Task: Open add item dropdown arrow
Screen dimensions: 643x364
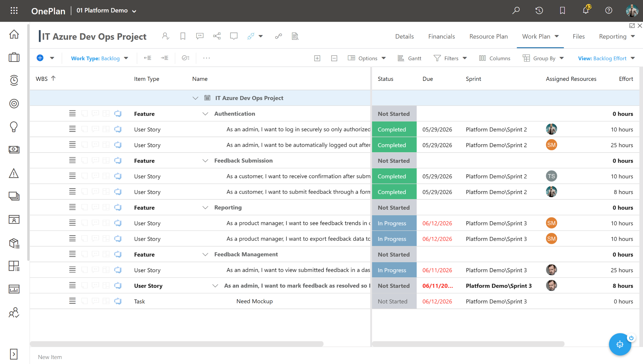Action: tap(52, 58)
